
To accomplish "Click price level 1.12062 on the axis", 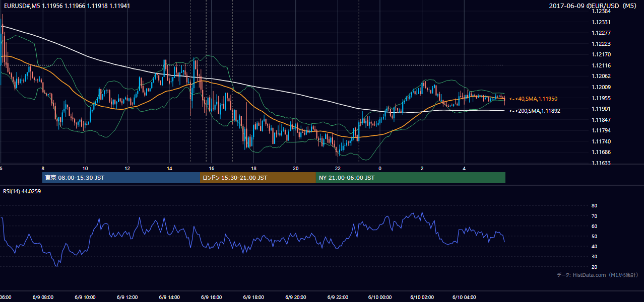I will [x=601, y=76].
